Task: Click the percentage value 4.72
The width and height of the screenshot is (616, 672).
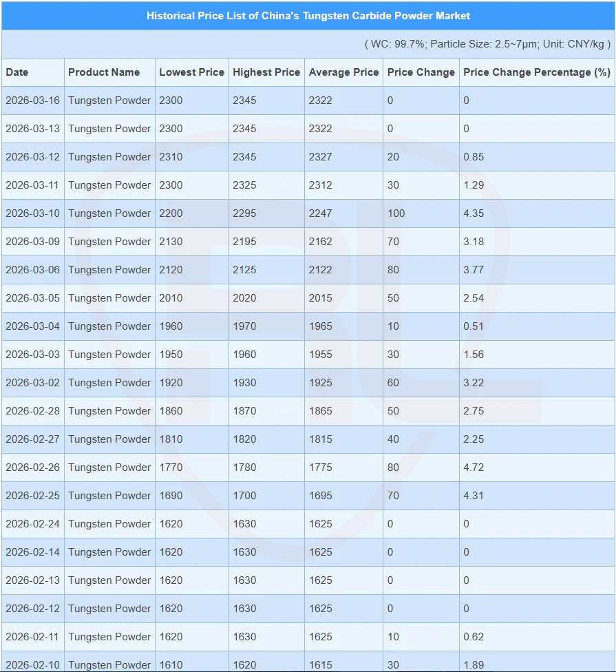Action: click(x=474, y=468)
